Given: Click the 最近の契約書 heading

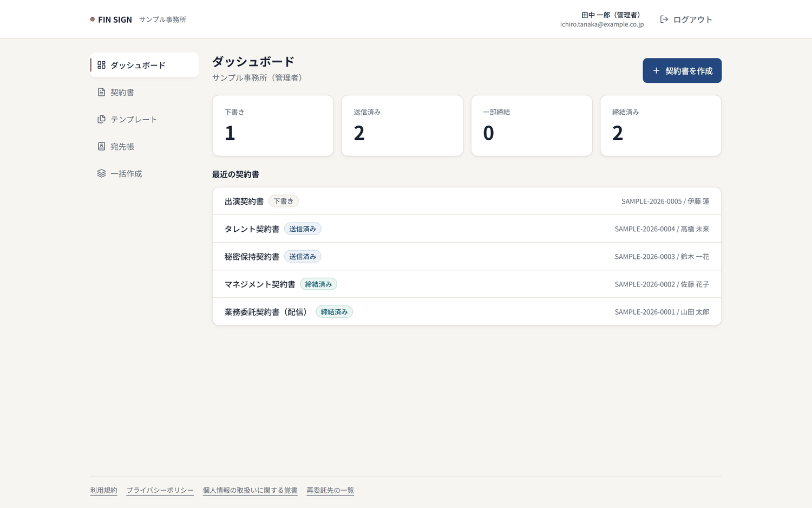Looking at the screenshot, I should click(x=235, y=174).
